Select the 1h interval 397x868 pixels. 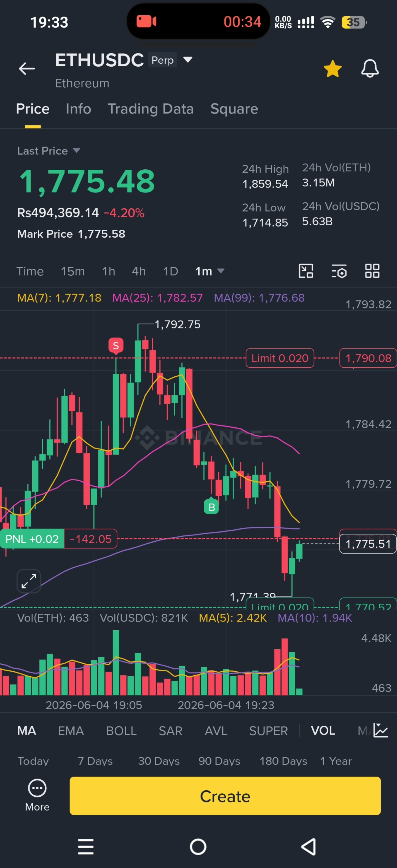point(109,271)
